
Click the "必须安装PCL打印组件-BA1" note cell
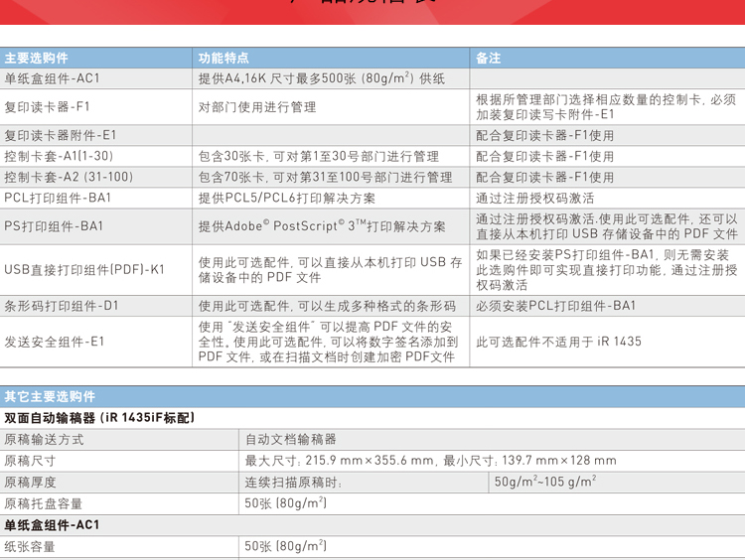point(555,306)
